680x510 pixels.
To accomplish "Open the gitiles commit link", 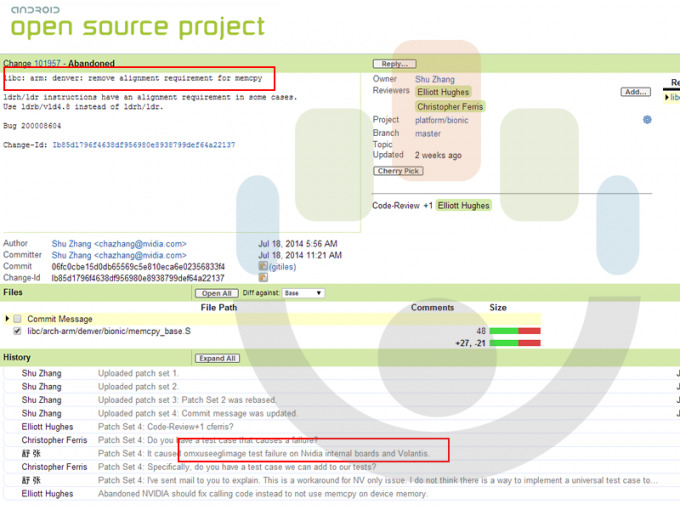I will point(283,267).
